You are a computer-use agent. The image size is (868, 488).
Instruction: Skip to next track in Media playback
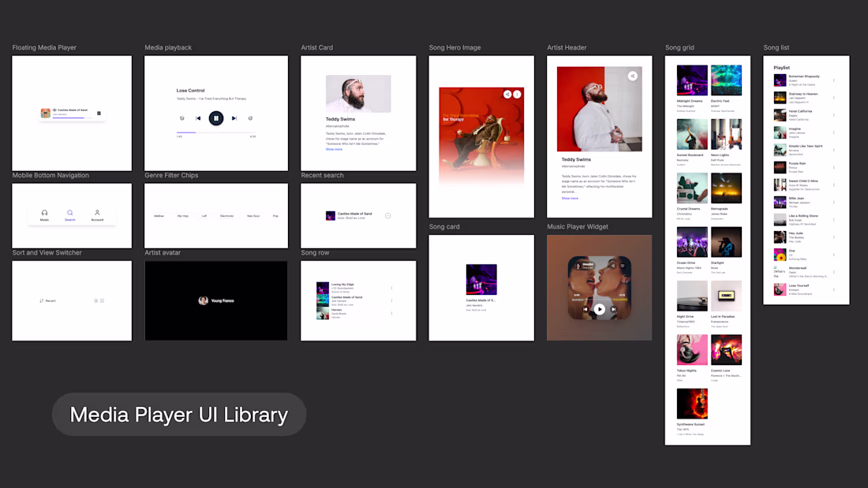click(x=234, y=117)
